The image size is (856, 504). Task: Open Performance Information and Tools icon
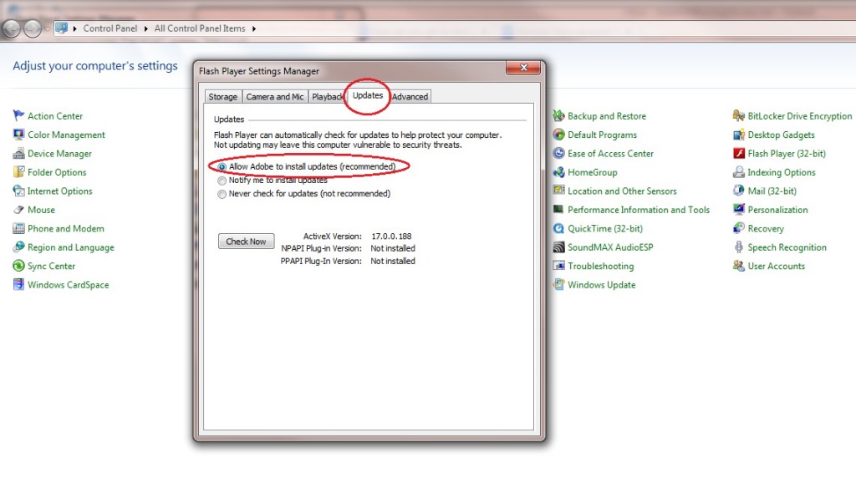(558, 210)
